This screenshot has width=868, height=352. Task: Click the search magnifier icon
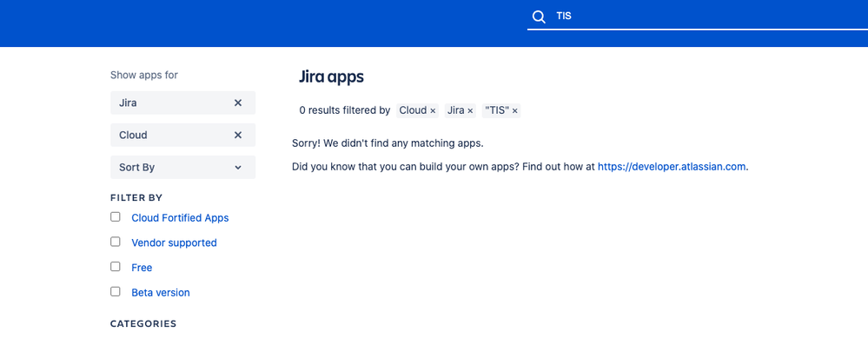[539, 17]
